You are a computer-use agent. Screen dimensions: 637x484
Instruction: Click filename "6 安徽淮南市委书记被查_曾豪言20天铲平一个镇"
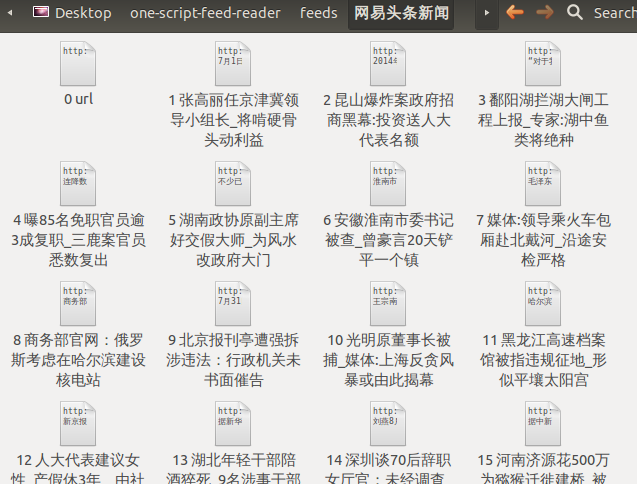[x=389, y=240]
